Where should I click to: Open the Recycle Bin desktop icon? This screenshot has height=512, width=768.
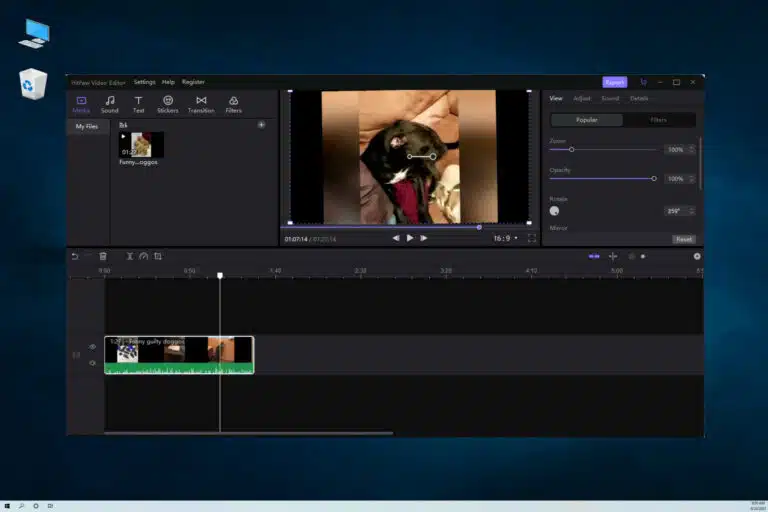[33, 83]
